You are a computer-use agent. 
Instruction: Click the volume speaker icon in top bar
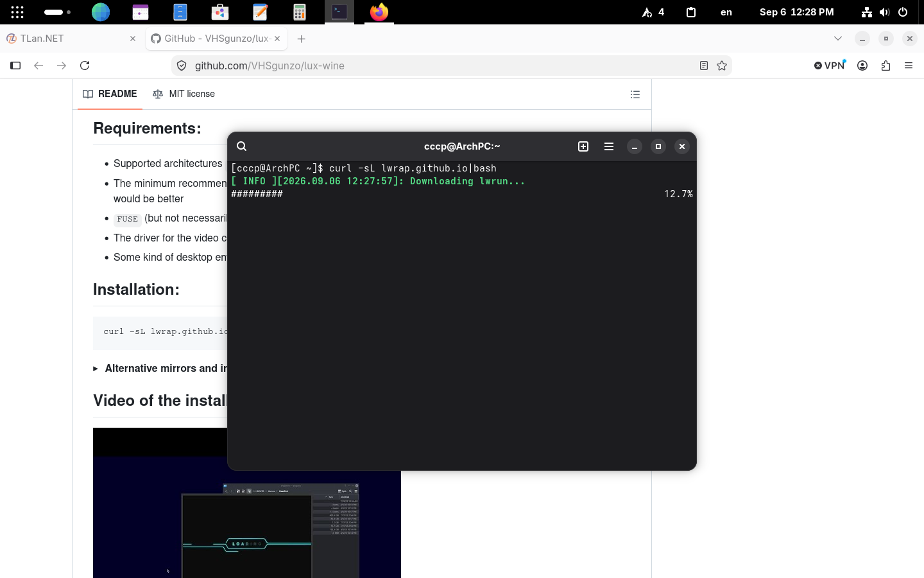pyautogui.click(x=885, y=12)
